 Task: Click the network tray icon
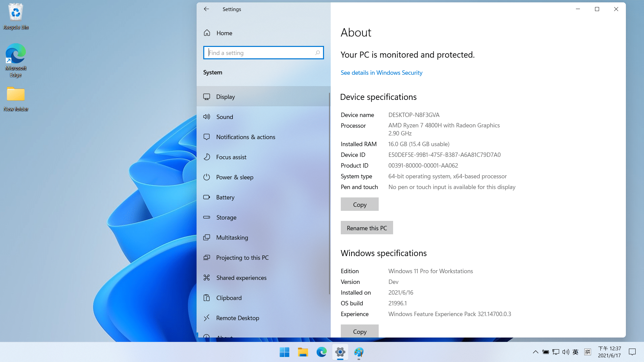pos(556,352)
